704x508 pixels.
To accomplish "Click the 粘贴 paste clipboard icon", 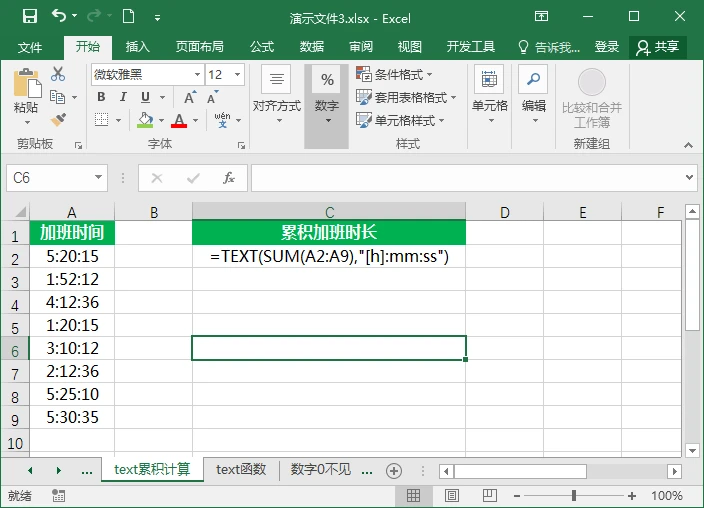I will point(26,83).
